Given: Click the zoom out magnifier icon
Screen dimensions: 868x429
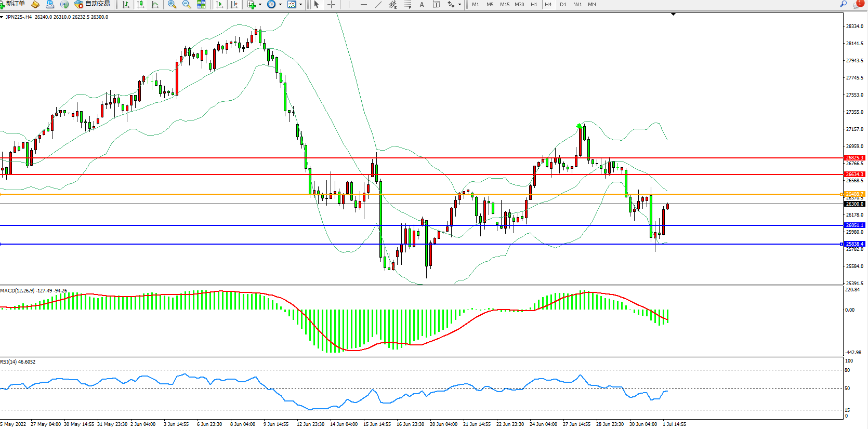Looking at the screenshot, I should 187,4.
